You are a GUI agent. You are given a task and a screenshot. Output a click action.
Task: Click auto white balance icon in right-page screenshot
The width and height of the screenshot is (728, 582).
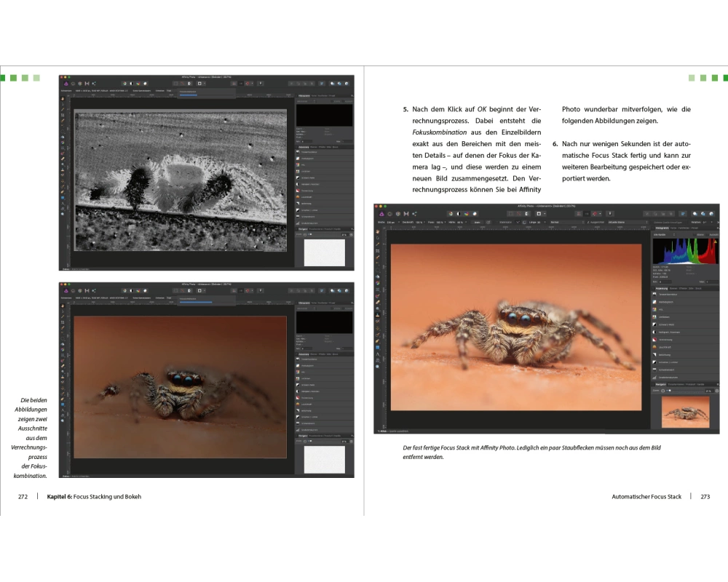[x=473, y=213]
